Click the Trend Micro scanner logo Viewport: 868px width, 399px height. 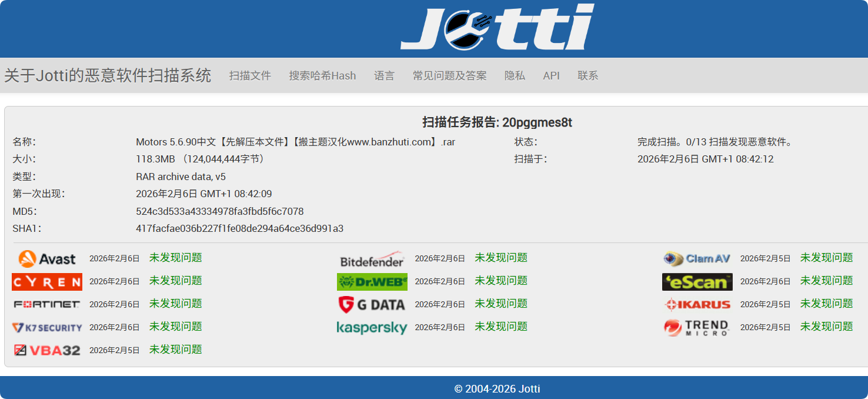point(697,327)
